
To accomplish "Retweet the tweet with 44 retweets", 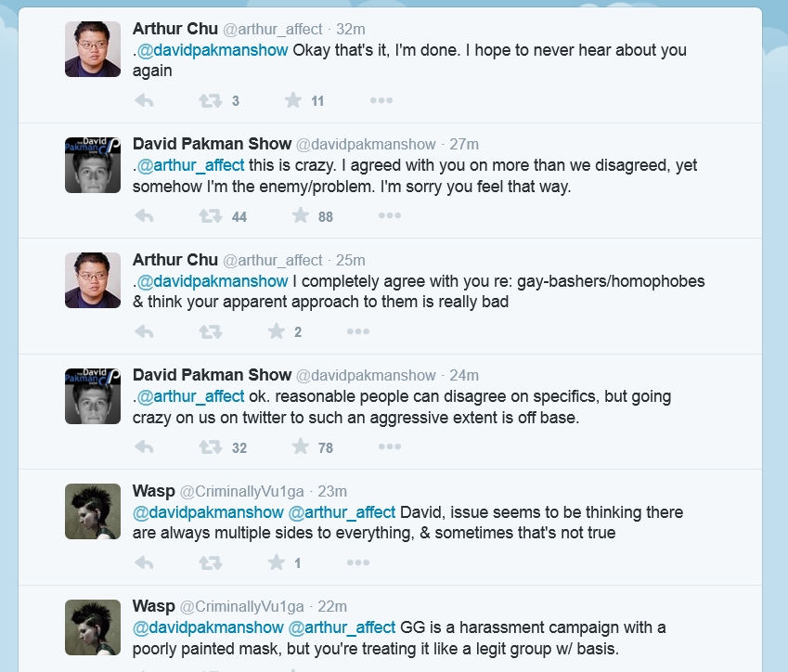I will [x=211, y=216].
